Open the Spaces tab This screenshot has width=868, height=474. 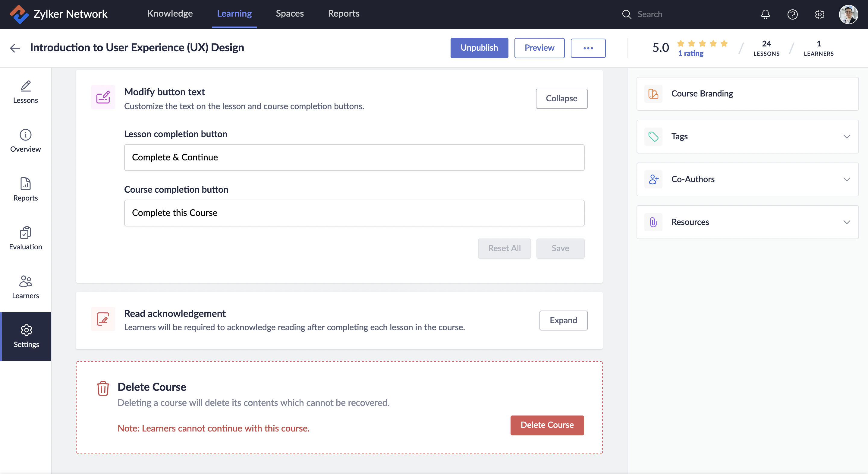(x=289, y=14)
